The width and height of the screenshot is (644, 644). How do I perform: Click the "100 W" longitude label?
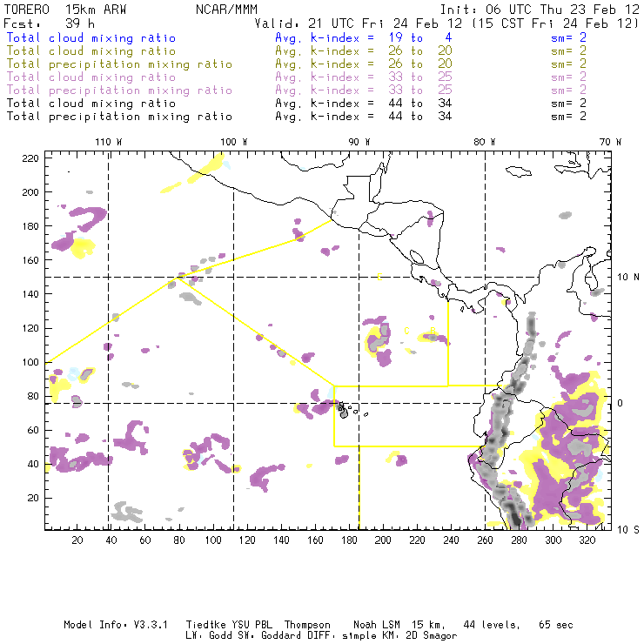click(234, 142)
